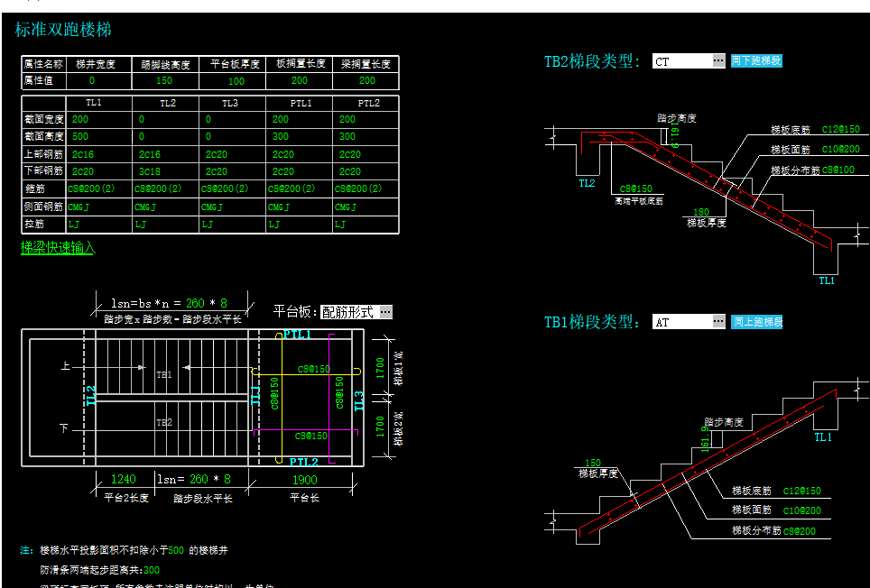The width and height of the screenshot is (870, 588).
Task: Open the 平台板 配筋形式 ellipsis selector
Action: (x=386, y=312)
